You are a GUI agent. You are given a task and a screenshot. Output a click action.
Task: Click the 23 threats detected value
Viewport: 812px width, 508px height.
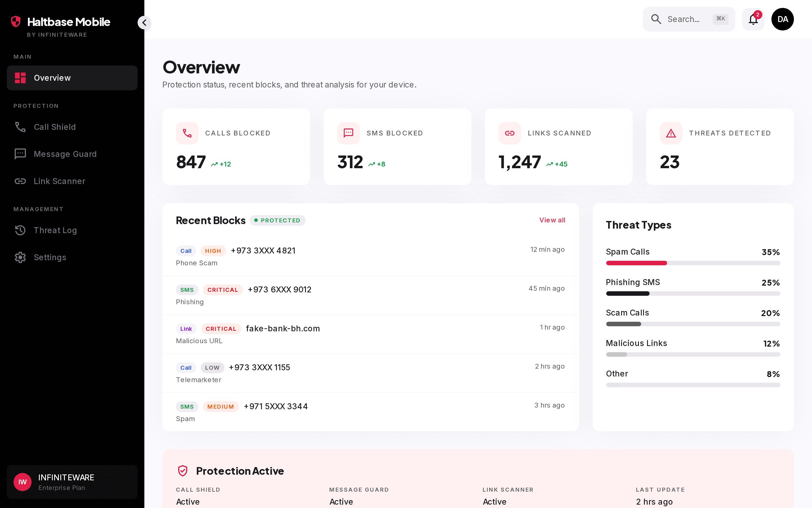point(669,162)
